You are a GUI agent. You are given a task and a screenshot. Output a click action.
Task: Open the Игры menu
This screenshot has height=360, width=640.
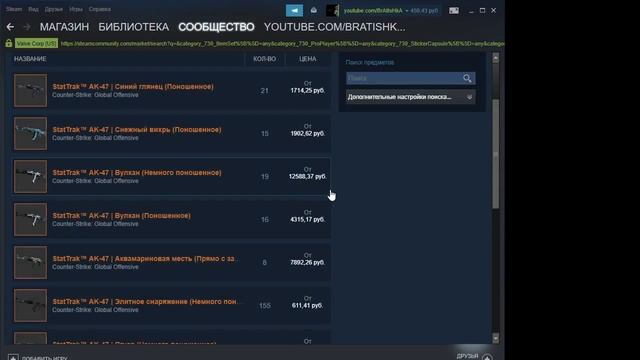point(76,9)
